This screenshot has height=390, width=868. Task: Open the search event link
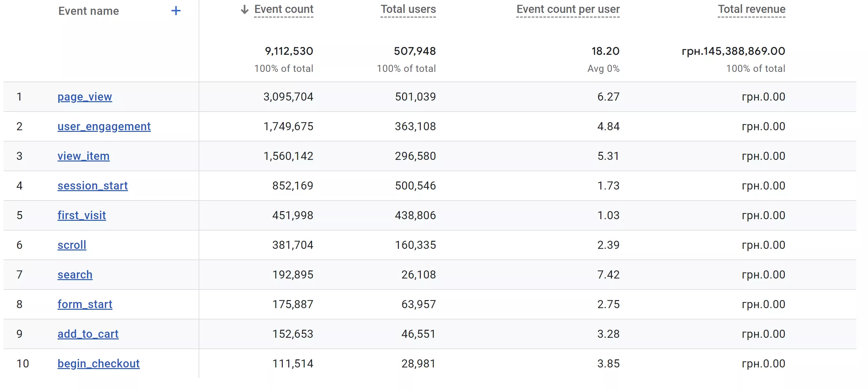click(x=75, y=275)
